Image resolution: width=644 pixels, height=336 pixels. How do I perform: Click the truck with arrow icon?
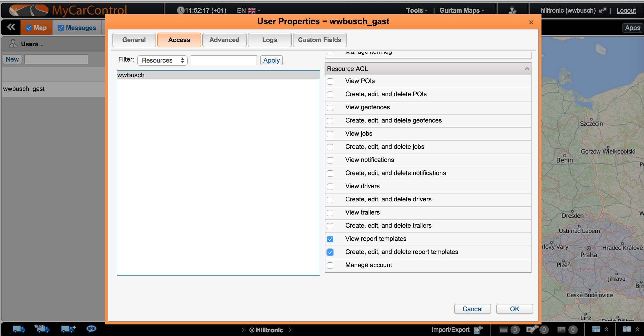point(68,329)
